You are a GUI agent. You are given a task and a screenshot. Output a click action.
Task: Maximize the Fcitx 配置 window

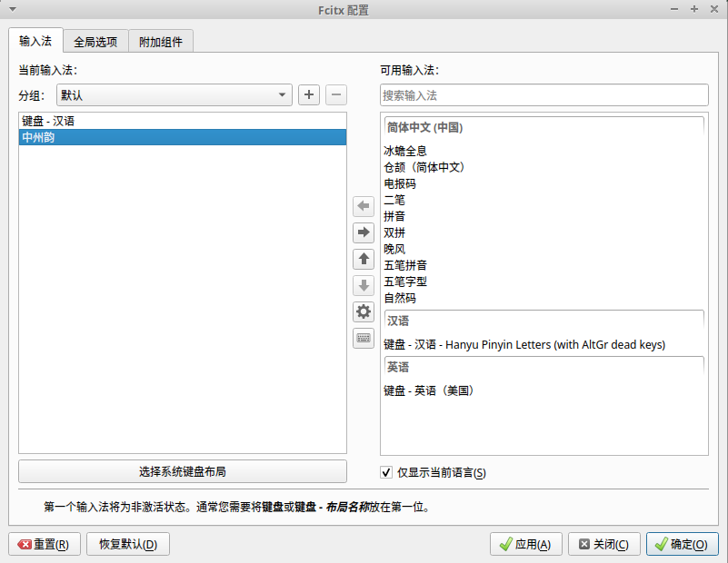pyautogui.click(x=694, y=9)
